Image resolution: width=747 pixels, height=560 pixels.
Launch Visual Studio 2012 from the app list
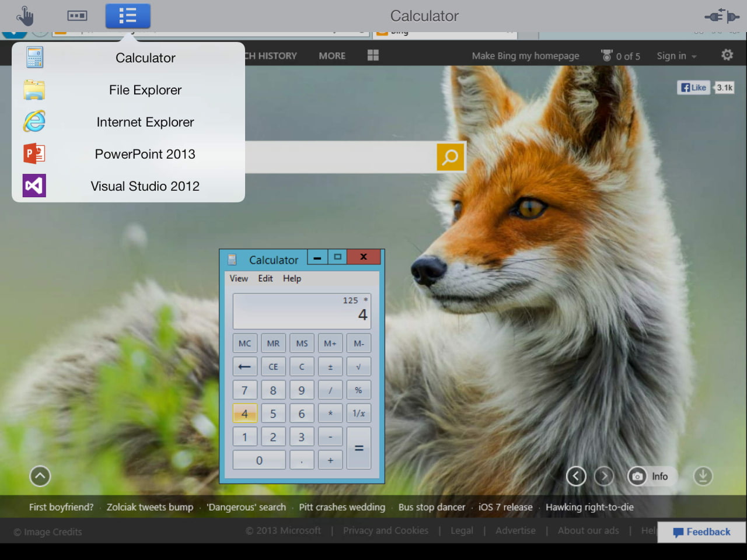click(145, 186)
